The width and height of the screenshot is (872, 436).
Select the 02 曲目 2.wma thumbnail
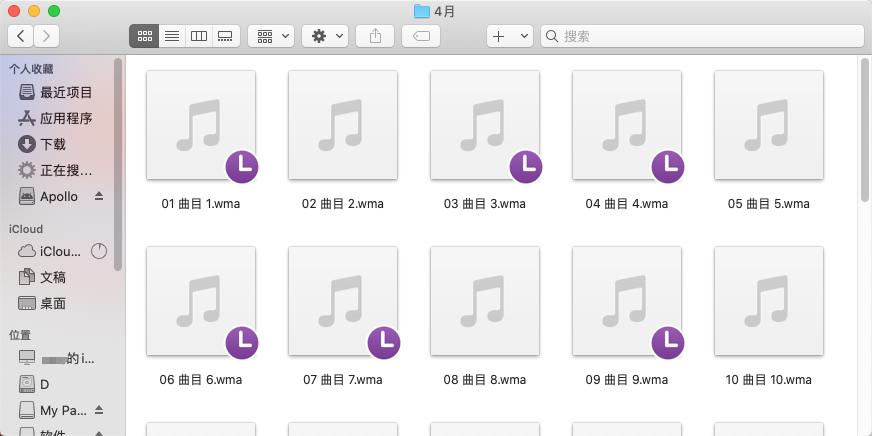pyautogui.click(x=343, y=125)
